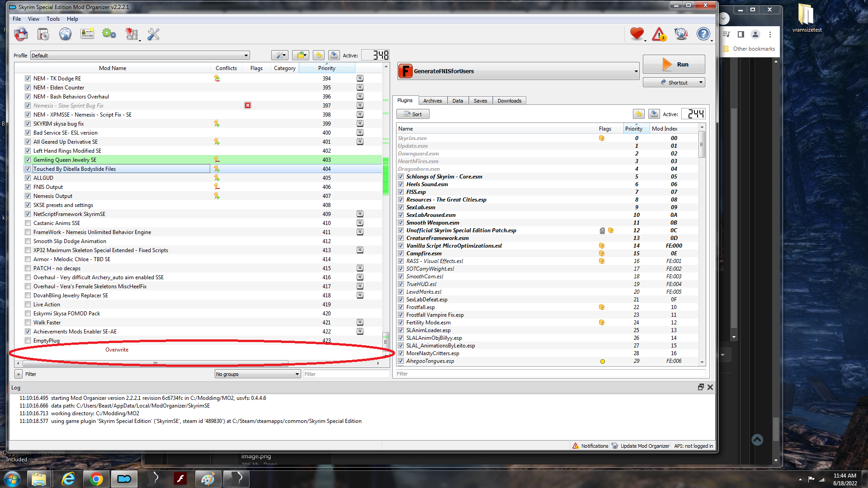The height and width of the screenshot is (488, 868).
Task: Open the change game instance tool
Action: click(x=21, y=34)
